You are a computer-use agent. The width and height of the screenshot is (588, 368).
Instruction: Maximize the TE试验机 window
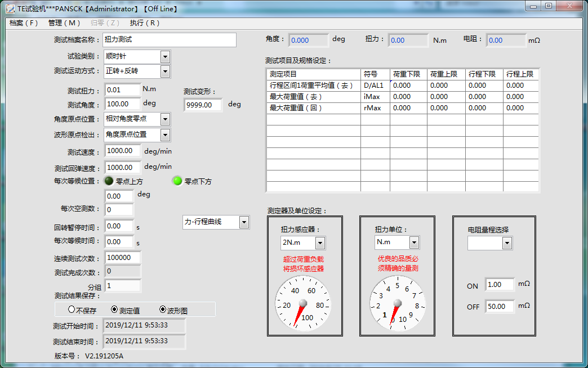[x=548, y=6]
